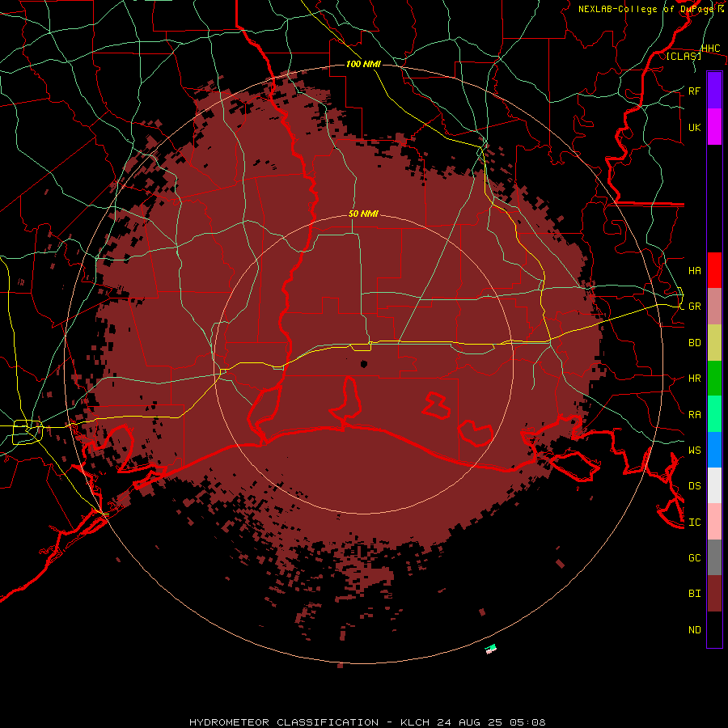Click the 50 NMI range ring label
Viewport: 728px width, 728px height.
[363, 214]
